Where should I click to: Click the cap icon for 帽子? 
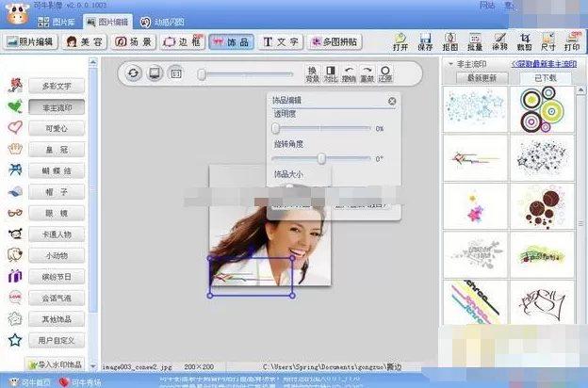click(x=15, y=191)
